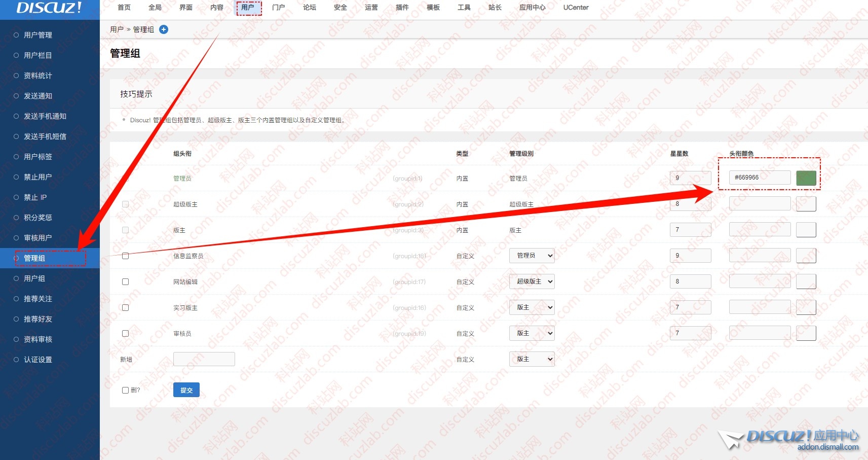Image resolution: width=868 pixels, height=460 pixels.
Task: Toggle the checkbox for 审核员 group
Action: click(126, 334)
